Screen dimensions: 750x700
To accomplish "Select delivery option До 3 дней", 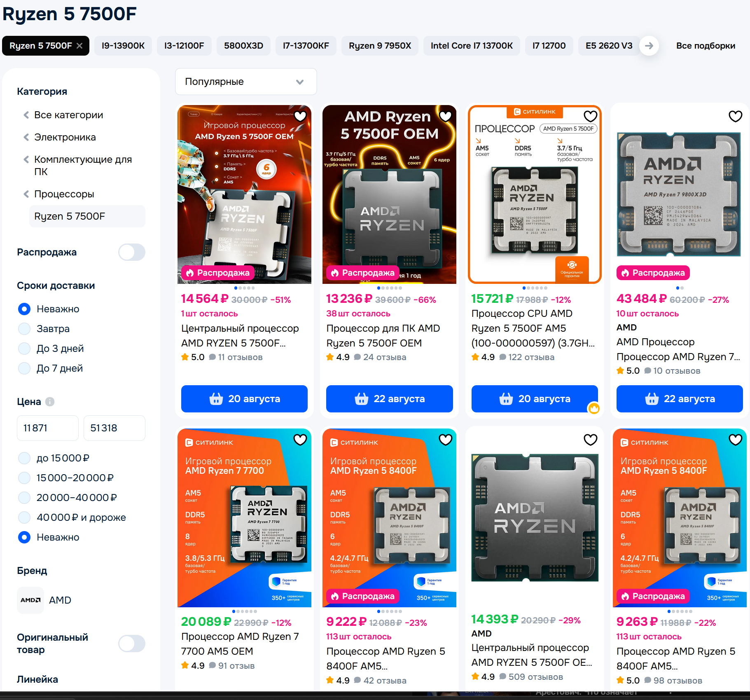I will coord(24,349).
